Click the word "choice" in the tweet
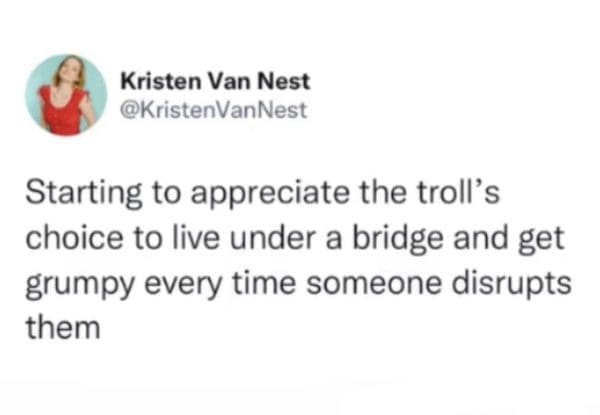This screenshot has height=415, width=600. pyautogui.click(x=66, y=241)
